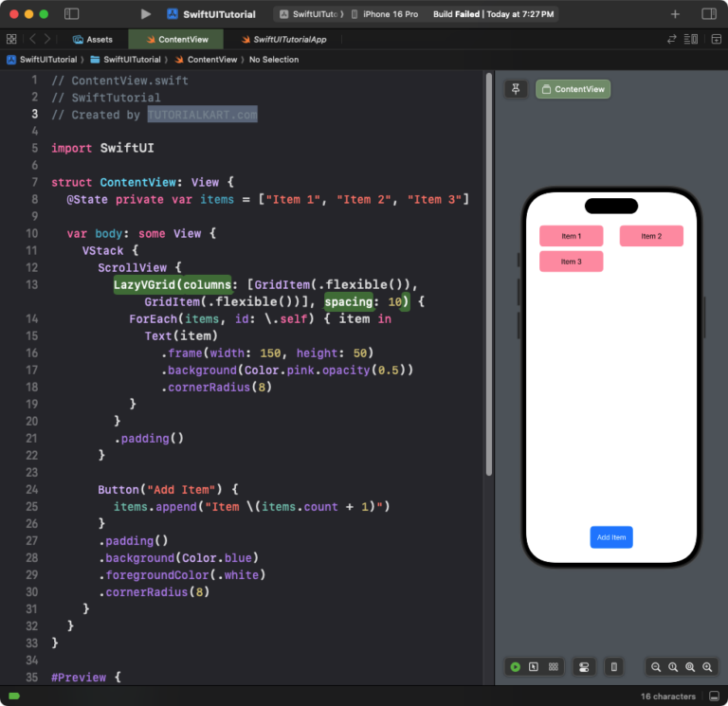Toggle the right inspector panel

(708, 14)
